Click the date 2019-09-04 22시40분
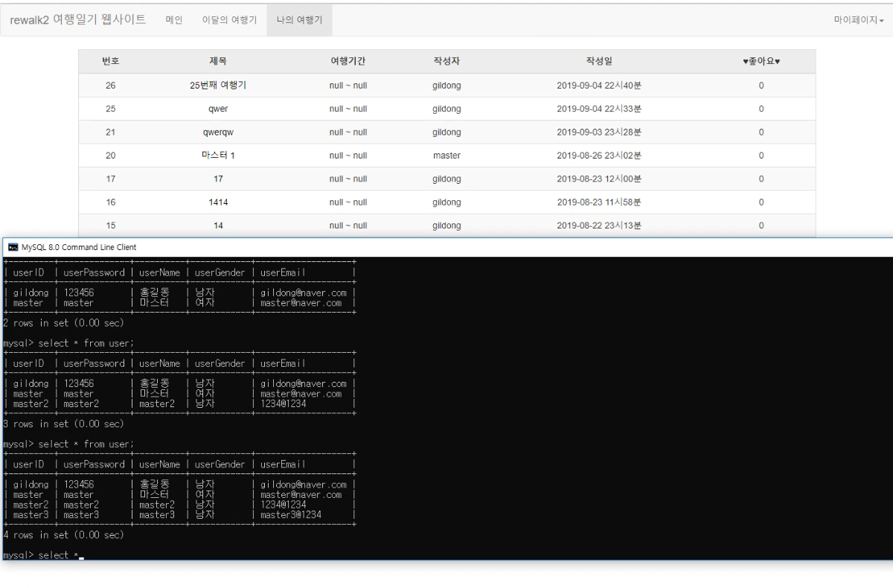The image size is (893, 588). pyautogui.click(x=599, y=86)
